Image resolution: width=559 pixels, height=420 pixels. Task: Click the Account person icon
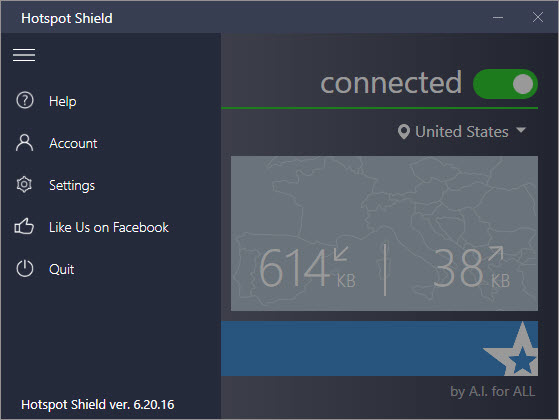pos(24,143)
